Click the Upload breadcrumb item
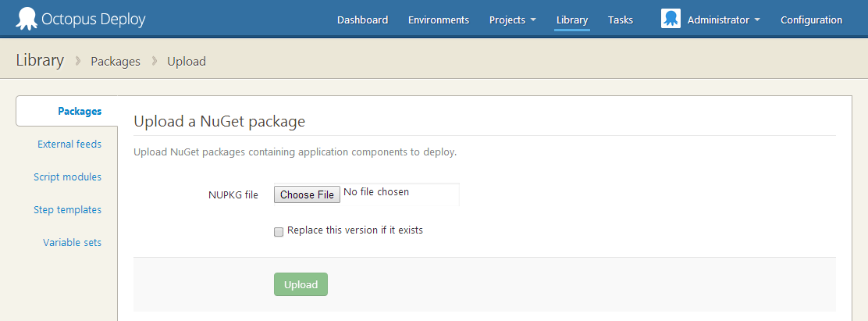The image size is (868, 321). [x=187, y=62]
